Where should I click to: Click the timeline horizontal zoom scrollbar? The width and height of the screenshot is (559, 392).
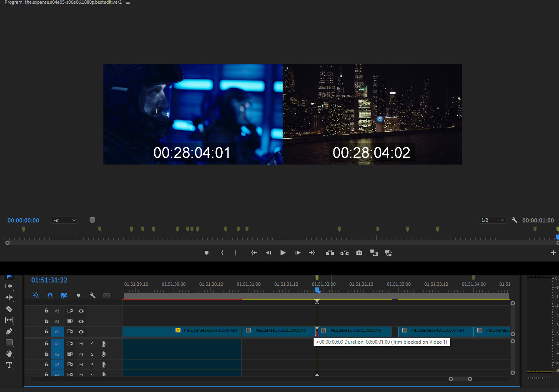click(460, 379)
